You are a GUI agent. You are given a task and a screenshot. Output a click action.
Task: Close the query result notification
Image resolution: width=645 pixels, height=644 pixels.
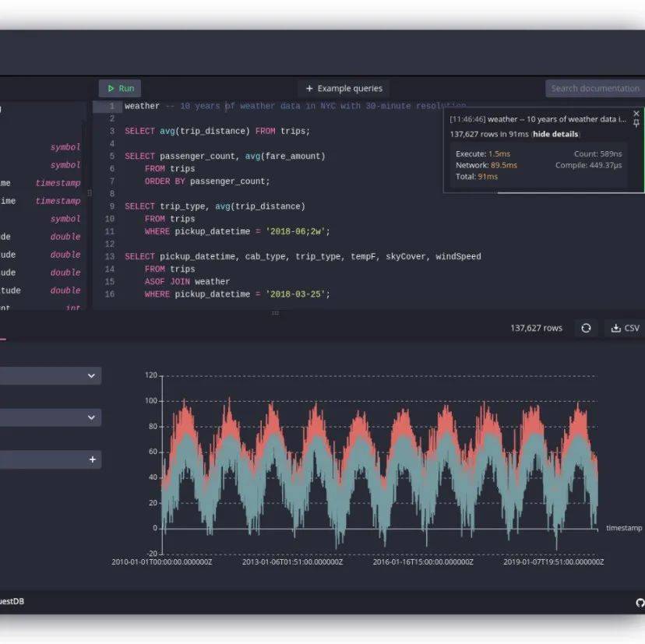(636, 114)
